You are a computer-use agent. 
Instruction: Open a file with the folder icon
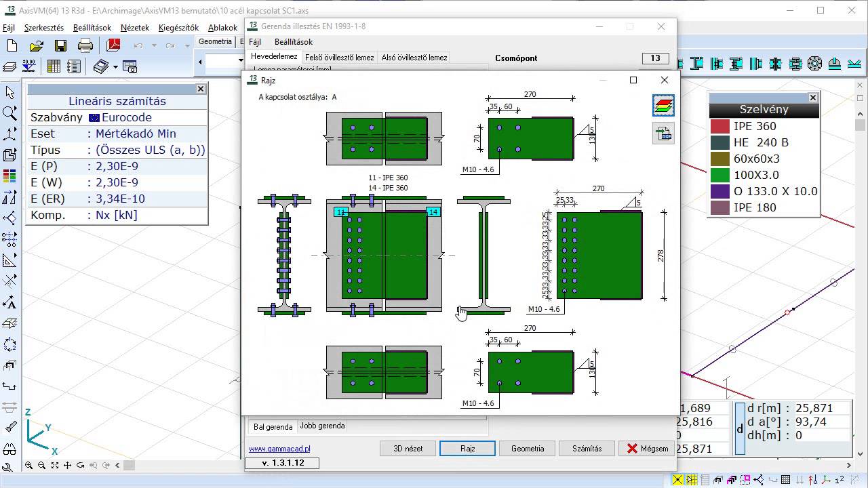pyautogui.click(x=36, y=46)
